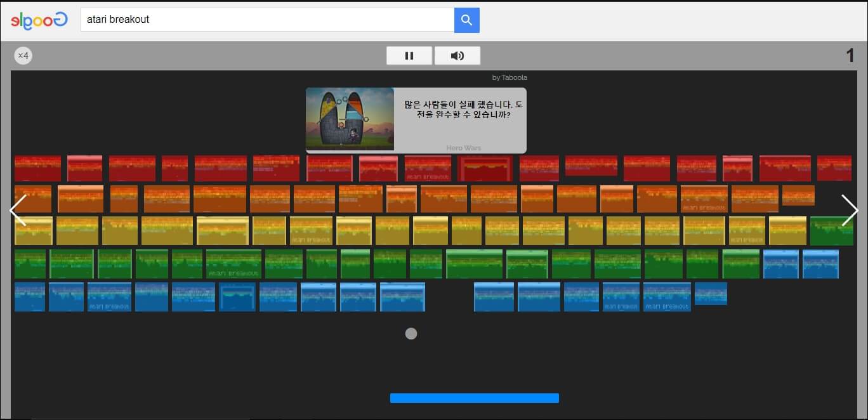The width and height of the screenshot is (868, 420).
Task: Pause the Breakout game
Action: point(409,56)
